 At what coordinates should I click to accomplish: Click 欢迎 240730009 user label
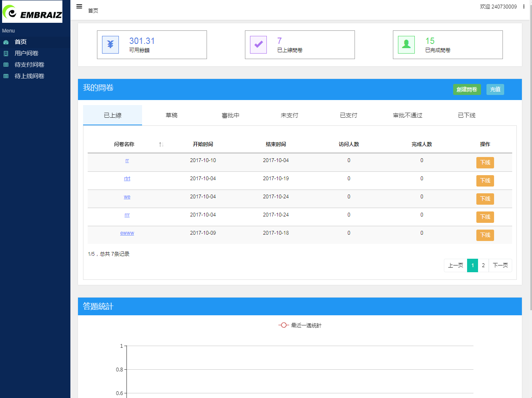click(498, 7)
